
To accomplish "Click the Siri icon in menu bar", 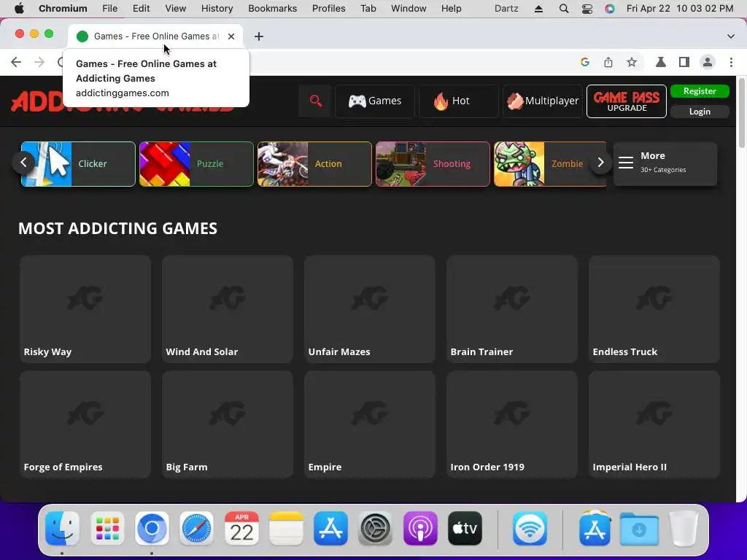I will pos(610,9).
